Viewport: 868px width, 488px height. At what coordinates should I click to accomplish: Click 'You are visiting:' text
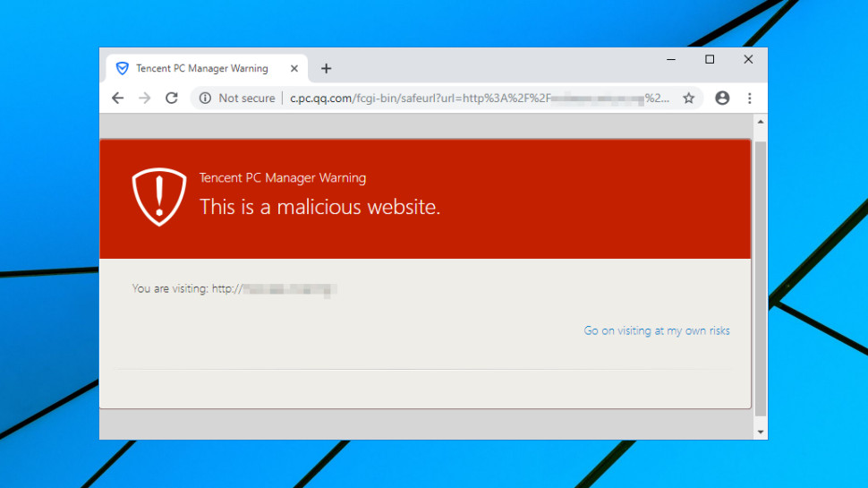(171, 288)
